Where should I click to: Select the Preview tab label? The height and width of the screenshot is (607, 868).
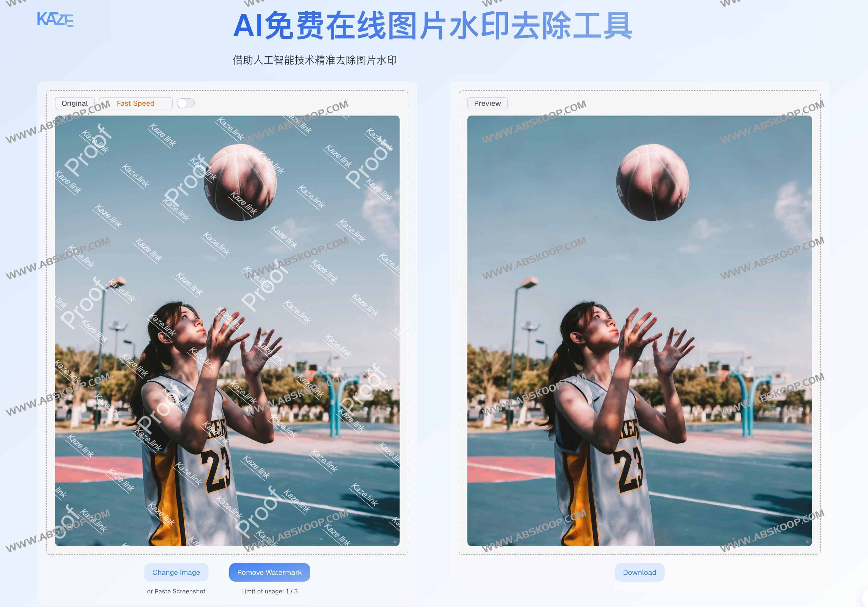(486, 103)
